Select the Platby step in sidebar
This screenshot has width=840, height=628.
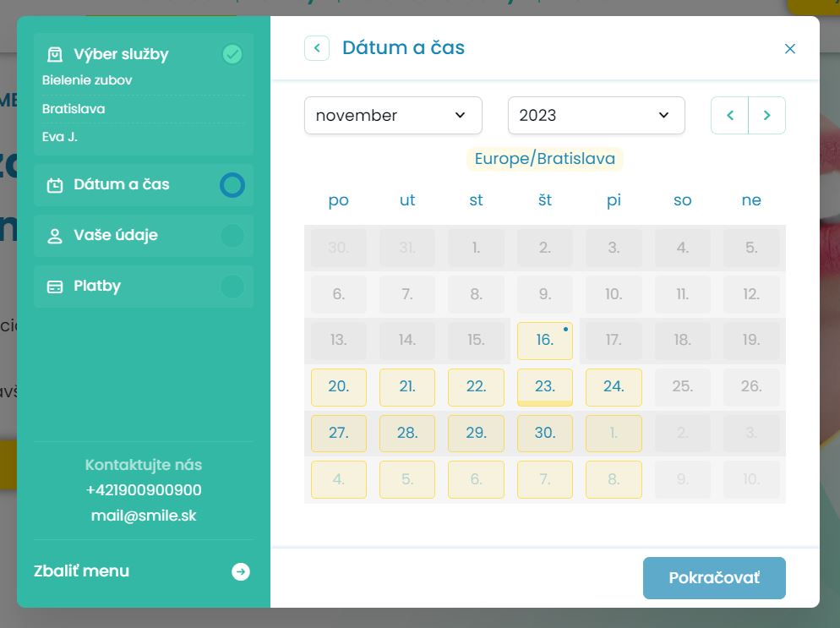pyautogui.click(x=144, y=287)
